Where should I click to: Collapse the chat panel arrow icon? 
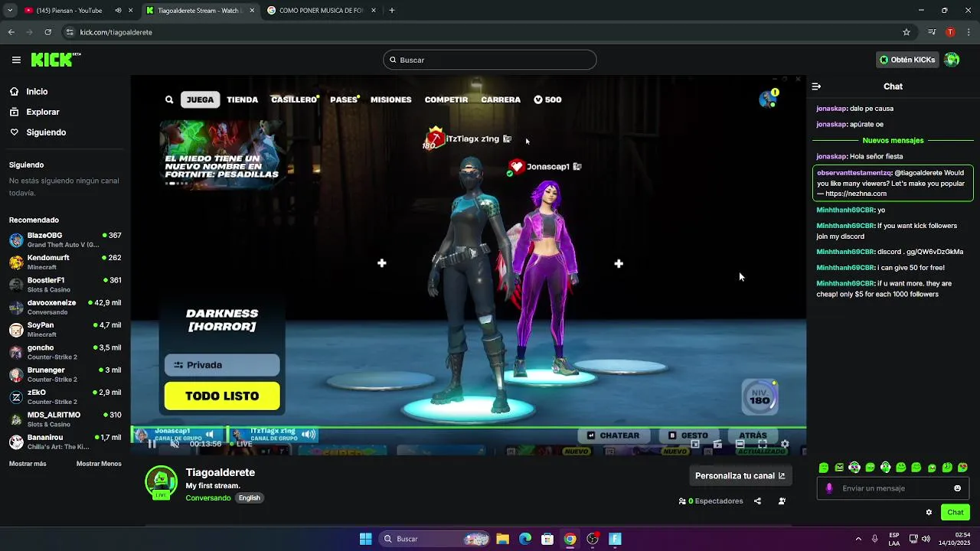click(816, 86)
